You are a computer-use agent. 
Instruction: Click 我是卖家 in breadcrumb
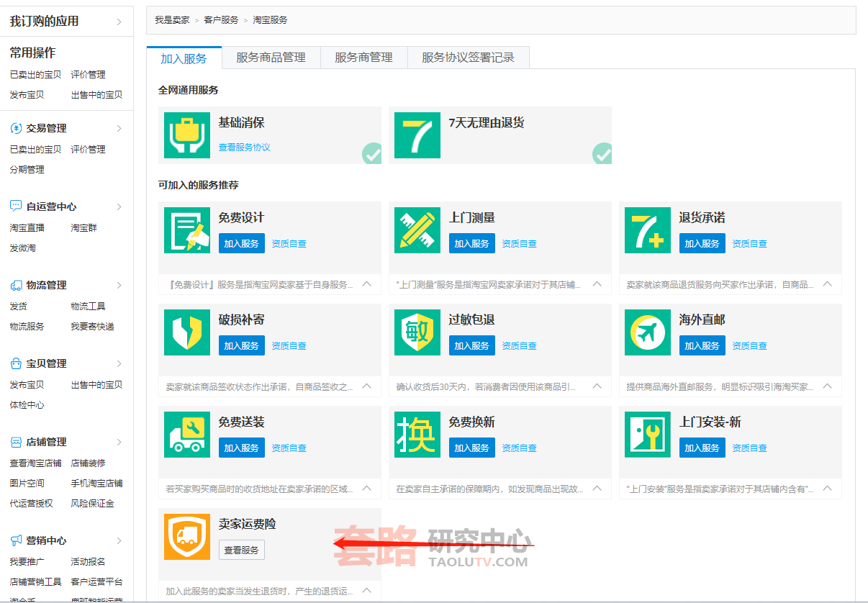[172, 20]
